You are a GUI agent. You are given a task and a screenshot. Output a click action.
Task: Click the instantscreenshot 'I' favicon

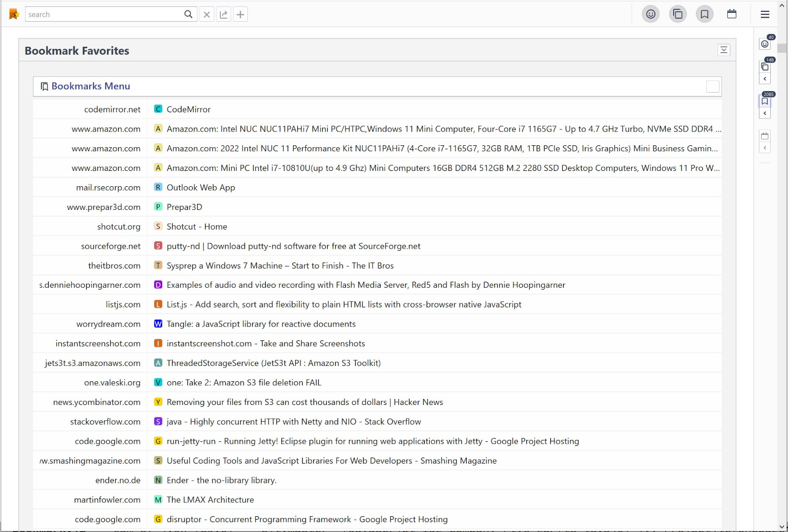point(158,343)
